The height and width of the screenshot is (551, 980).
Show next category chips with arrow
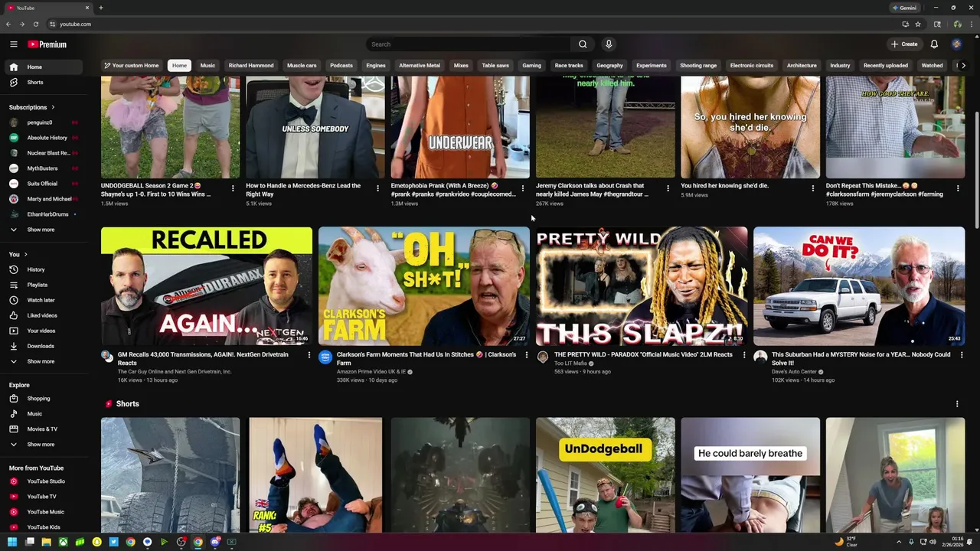point(963,66)
